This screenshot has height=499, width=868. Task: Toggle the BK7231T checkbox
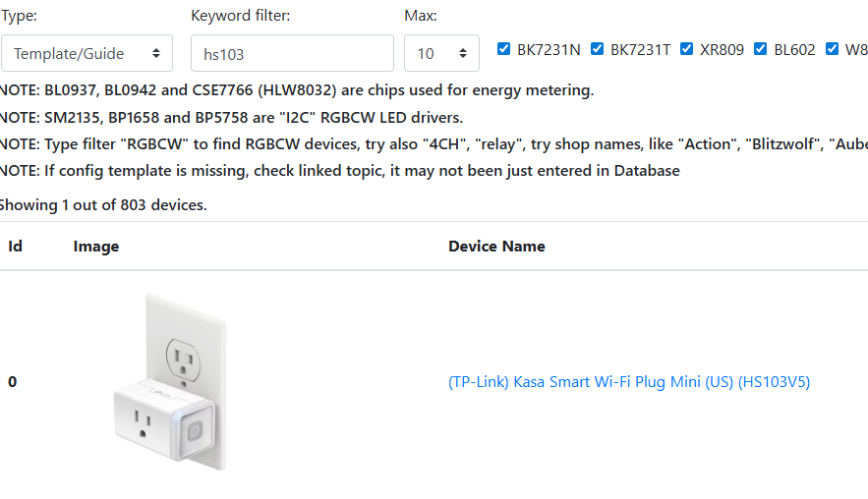pos(597,49)
